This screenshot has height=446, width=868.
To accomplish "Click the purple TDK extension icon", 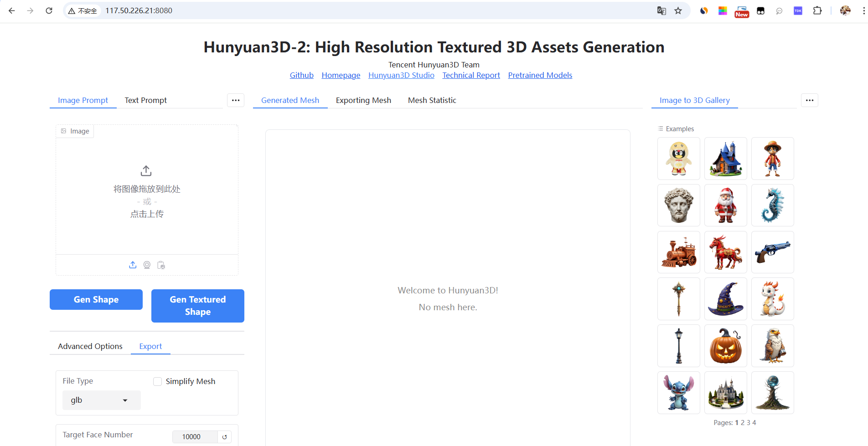I will click(798, 10).
